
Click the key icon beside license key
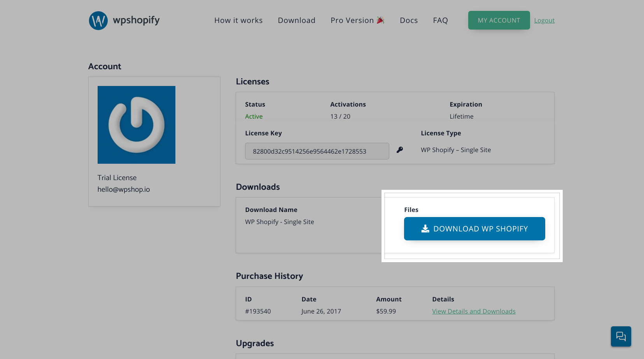(400, 150)
